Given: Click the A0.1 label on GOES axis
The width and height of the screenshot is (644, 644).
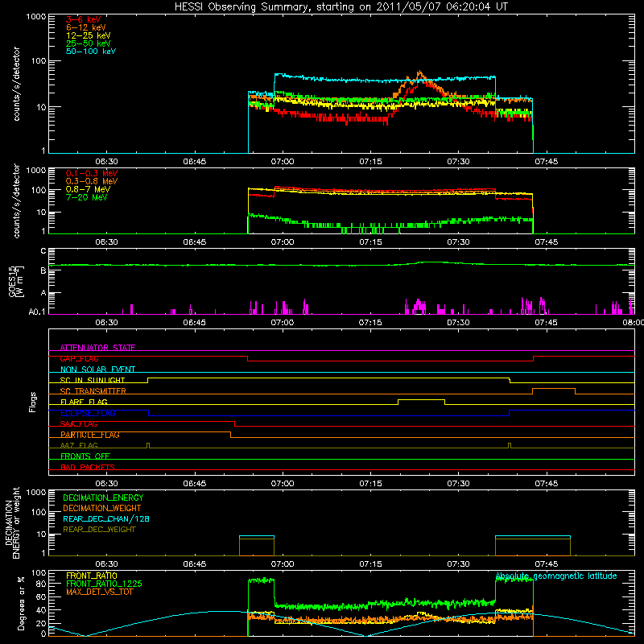Looking at the screenshot, I should click(x=37, y=312).
